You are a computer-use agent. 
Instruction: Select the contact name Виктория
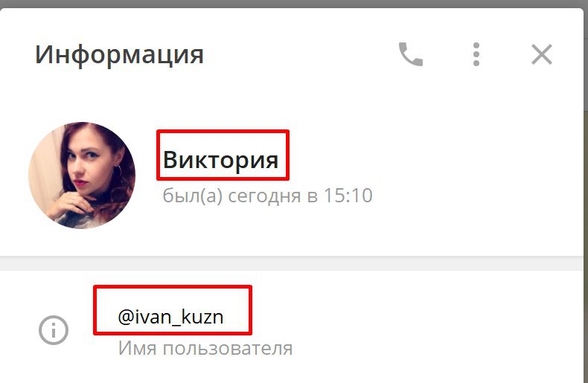coord(221,160)
